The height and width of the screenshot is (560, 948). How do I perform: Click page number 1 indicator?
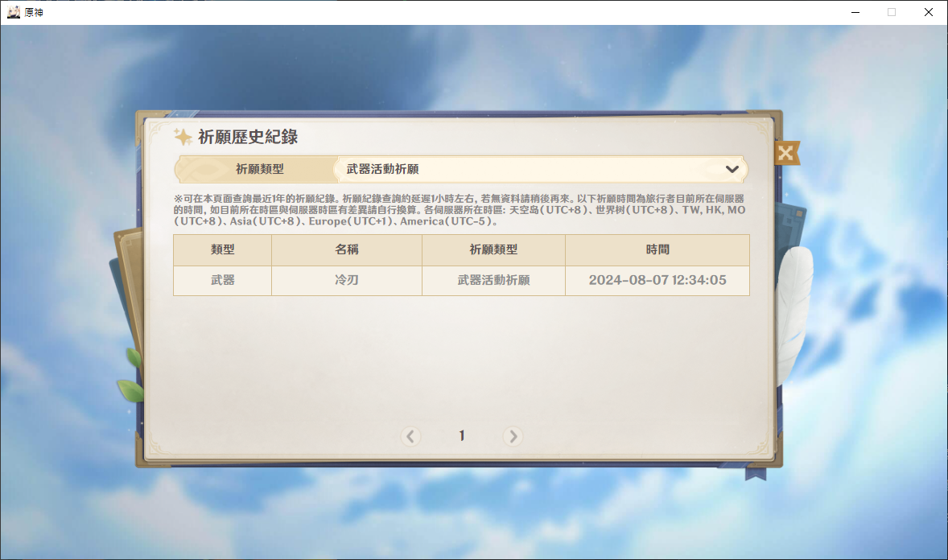point(462,435)
